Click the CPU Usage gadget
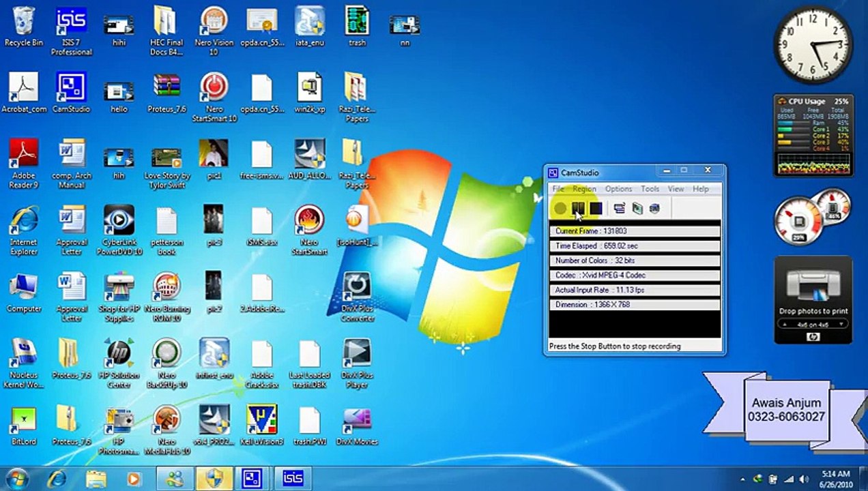The width and height of the screenshot is (868, 491). click(813, 136)
